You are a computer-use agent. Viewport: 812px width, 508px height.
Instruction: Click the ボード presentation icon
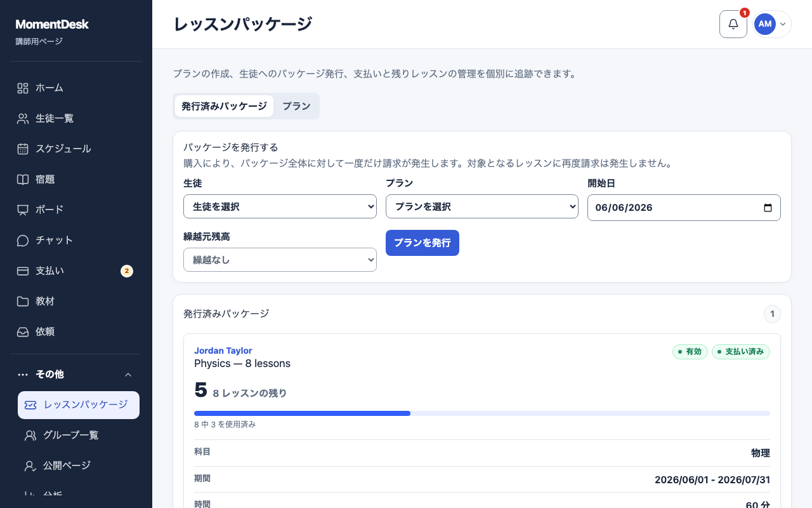pyautogui.click(x=23, y=210)
